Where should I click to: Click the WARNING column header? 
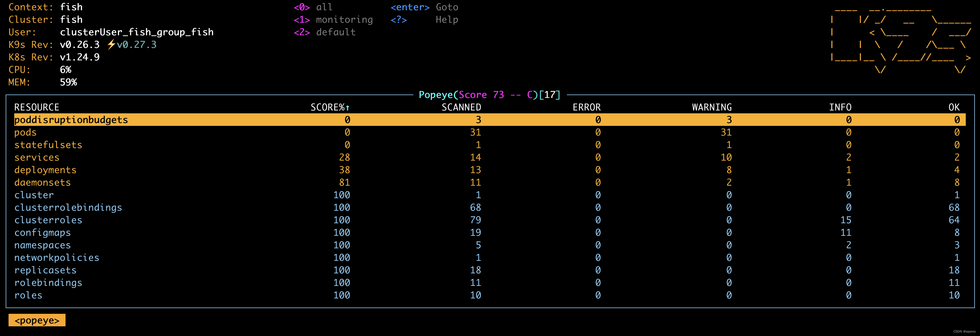(x=712, y=107)
